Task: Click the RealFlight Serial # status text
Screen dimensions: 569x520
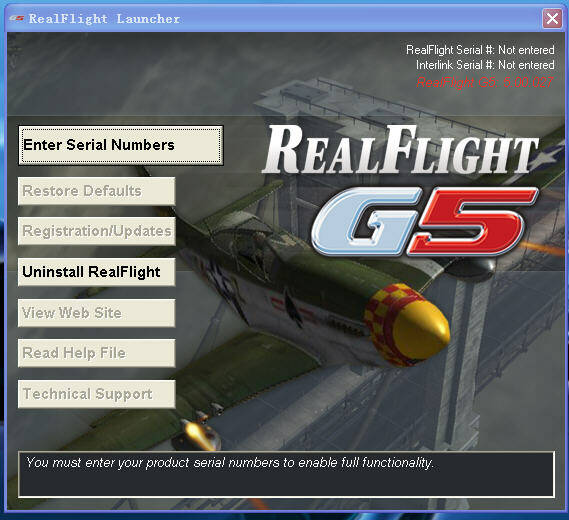Action: tap(480, 50)
